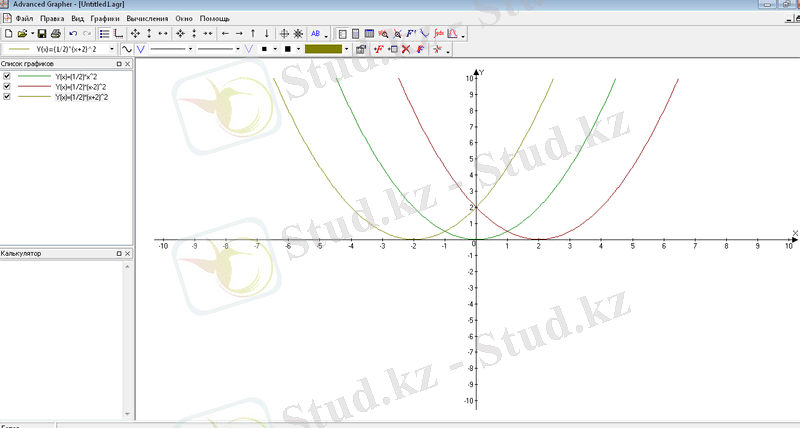The height and width of the screenshot is (428, 800).
Task: Click the olive graph color swatch
Action: pos(323,48)
